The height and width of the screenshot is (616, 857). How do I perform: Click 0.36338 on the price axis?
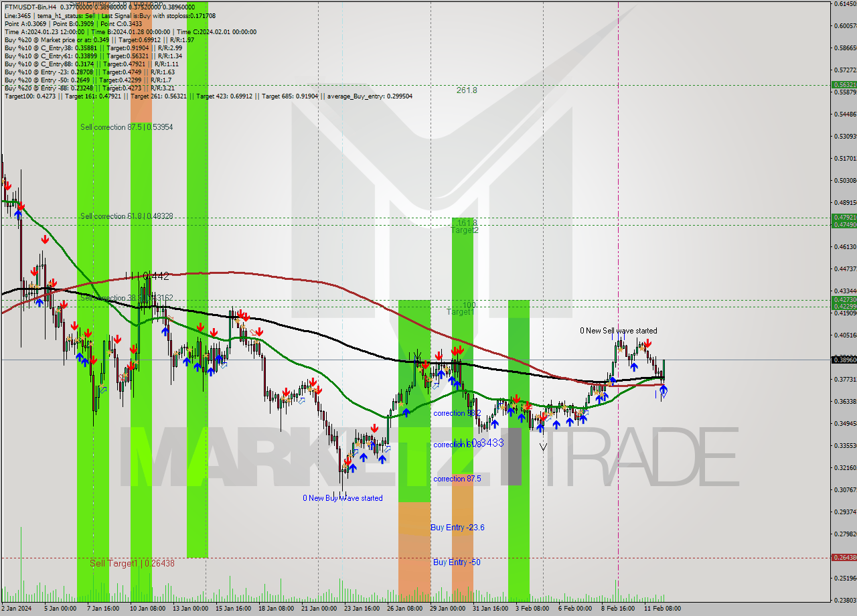click(x=845, y=401)
